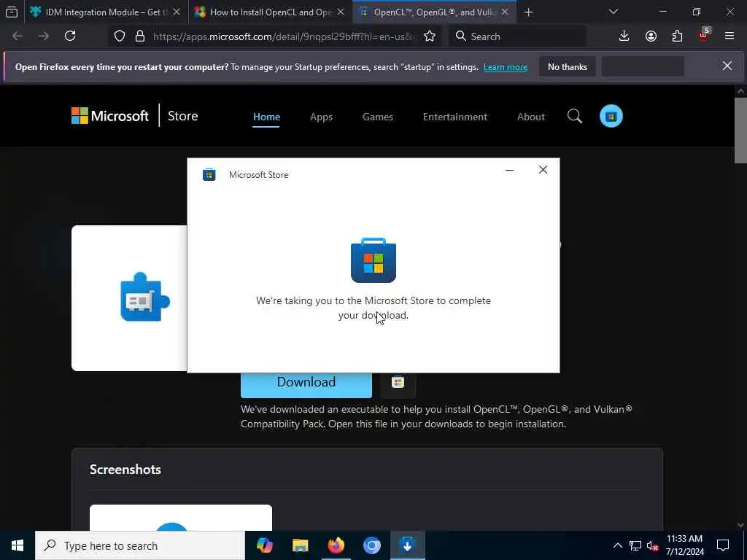Click the Compatibility Pack puzzle app icon
This screenshot has width=747, height=560.
coord(145,297)
